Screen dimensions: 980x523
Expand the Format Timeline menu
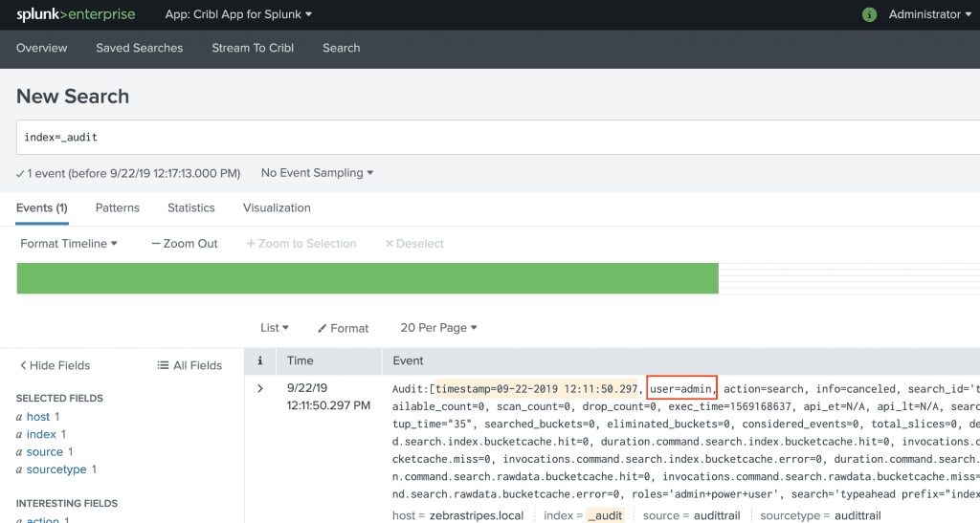point(69,244)
